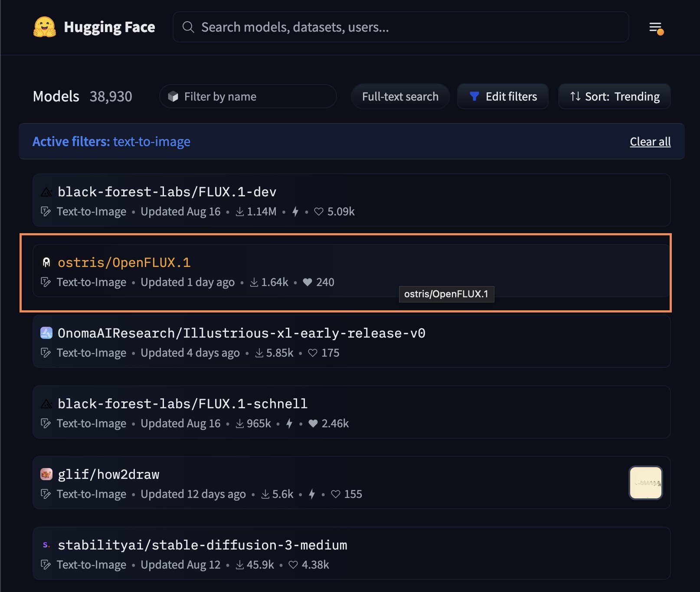Click the Hugging Face emoji logo
The width and height of the screenshot is (700, 592).
tap(45, 27)
